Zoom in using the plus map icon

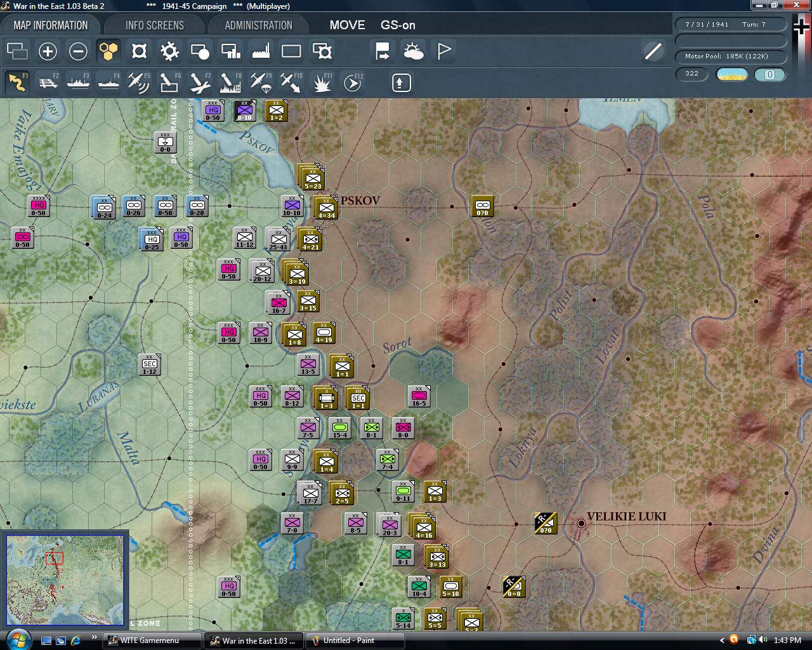click(x=48, y=51)
